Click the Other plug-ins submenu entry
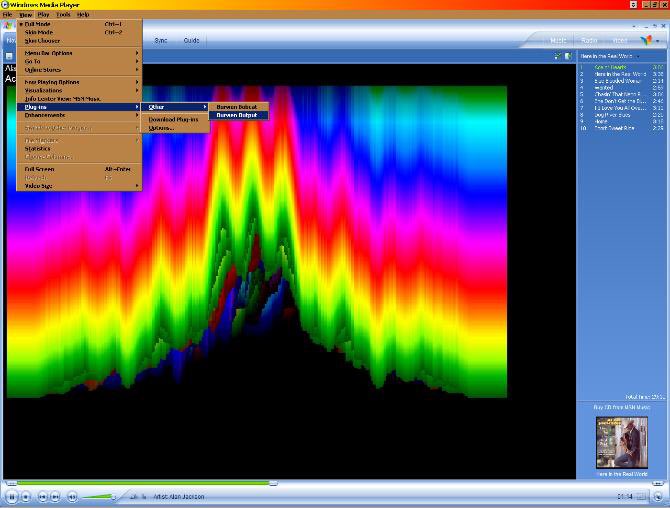The width and height of the screenshot is (670, 508). tap(175, 107)
